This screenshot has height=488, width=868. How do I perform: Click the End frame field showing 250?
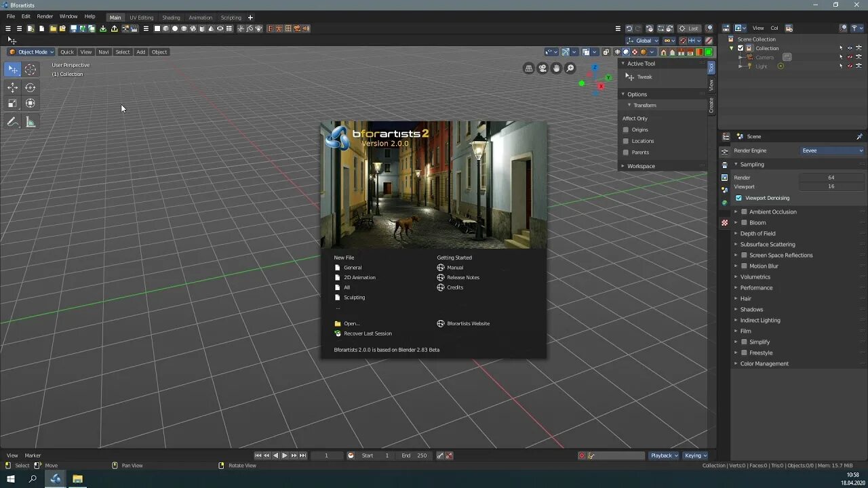pyautogui.click(x=414, y=455)
